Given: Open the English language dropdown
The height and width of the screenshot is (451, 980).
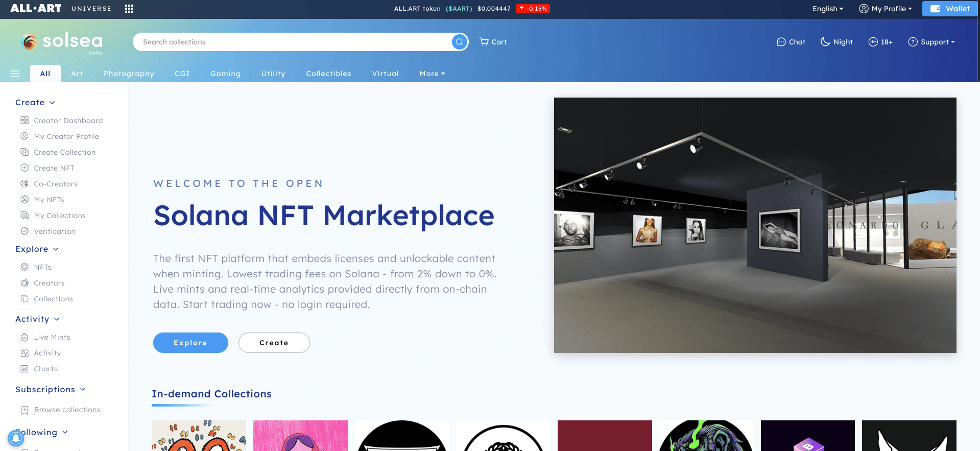Looking at the screenshot, I should click(827, 9).
